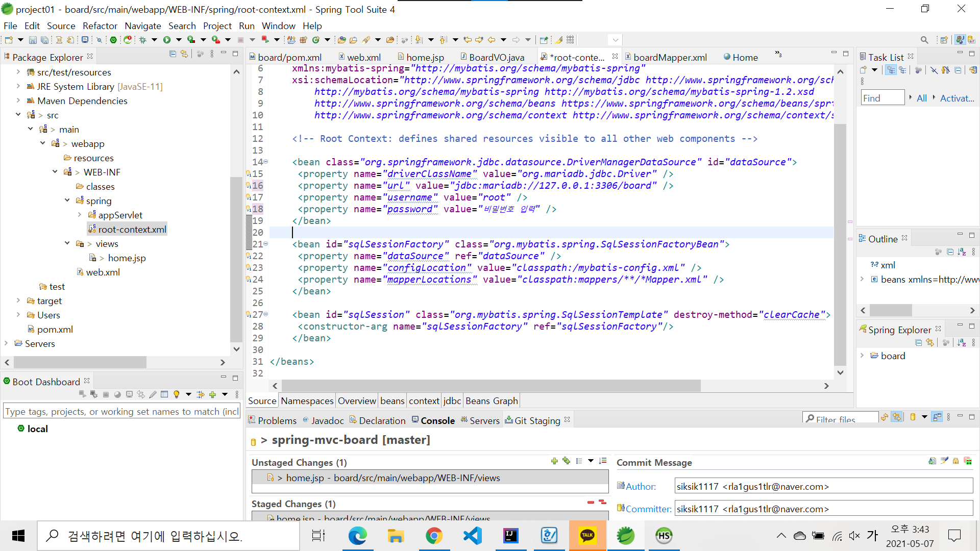Toggle Link with Editor in Package Explorer

[184, 54]
